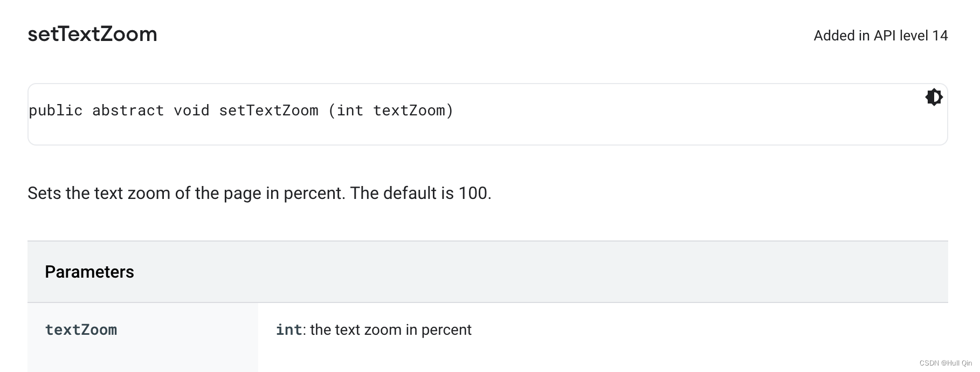980x372 pixels.
Task: Click the CSDN @Hull Qin watermark
Action: pyautogui.click(x=946, y=363)
